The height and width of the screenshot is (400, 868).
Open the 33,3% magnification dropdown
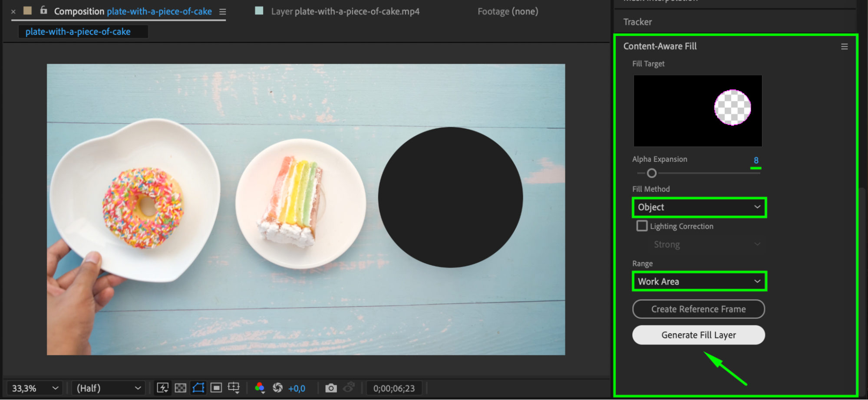35,388
